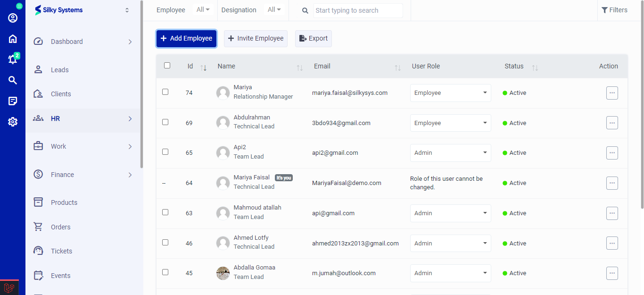Image resolution: width=644 pixels, height=295 pixels.
Task: Click the Tickets headset icon in sidebar
Action: [x=38, y=251]
